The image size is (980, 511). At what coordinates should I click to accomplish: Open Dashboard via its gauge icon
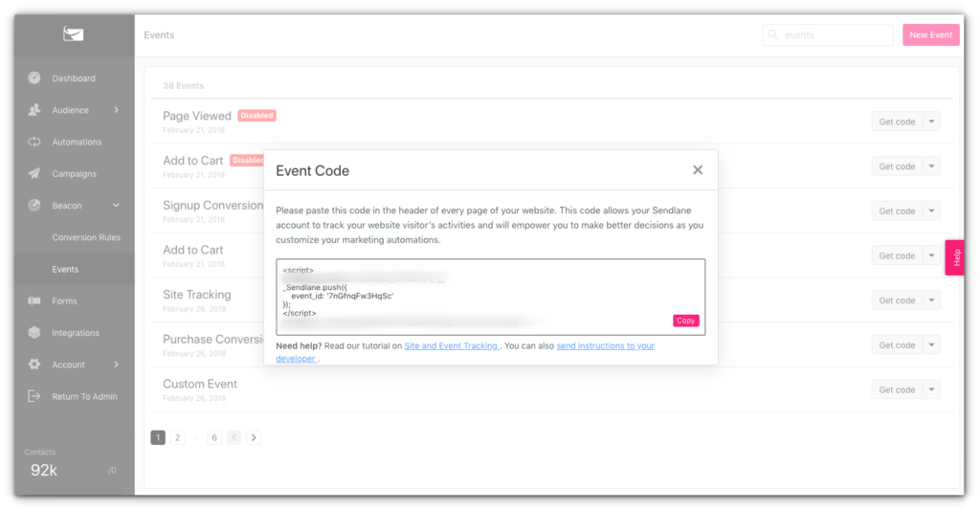[x=34, y=78]
